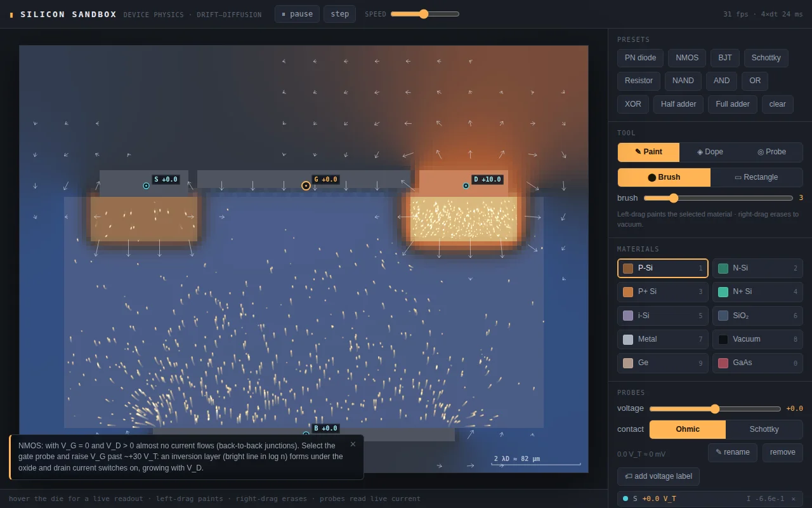Screen dimensions: 812x508
Task: Select the S source probe marker
Action: click(146, 186)
